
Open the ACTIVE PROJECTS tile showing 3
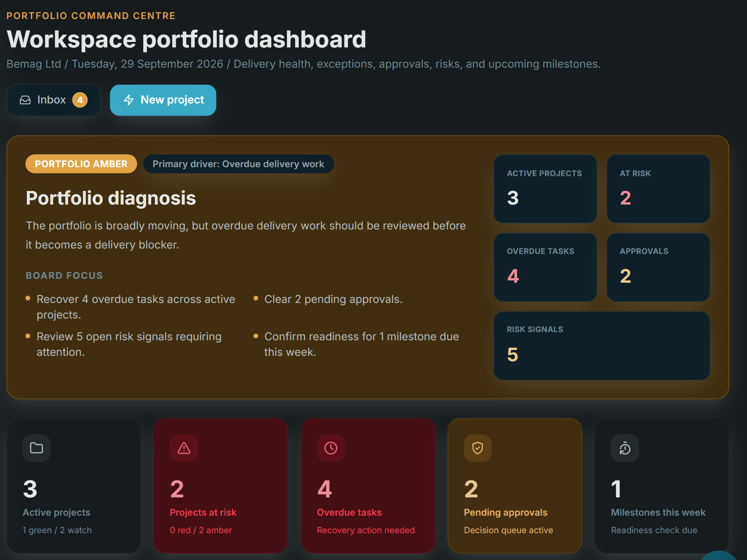pyautogui.click(x=545, y=189)
